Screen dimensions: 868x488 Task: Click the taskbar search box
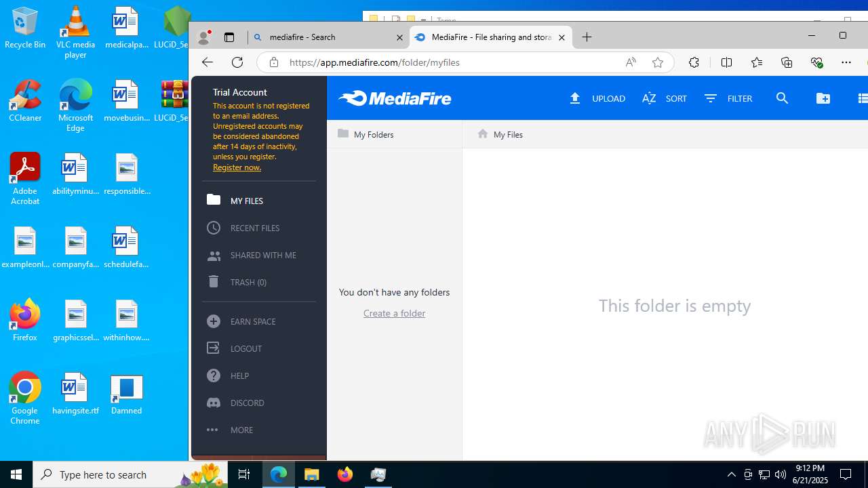(129, 474)
